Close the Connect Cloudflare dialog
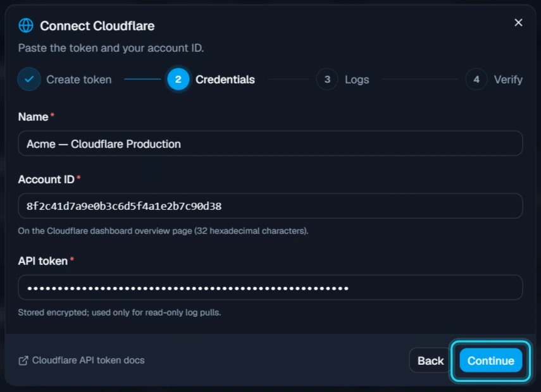 coord(518,23)
